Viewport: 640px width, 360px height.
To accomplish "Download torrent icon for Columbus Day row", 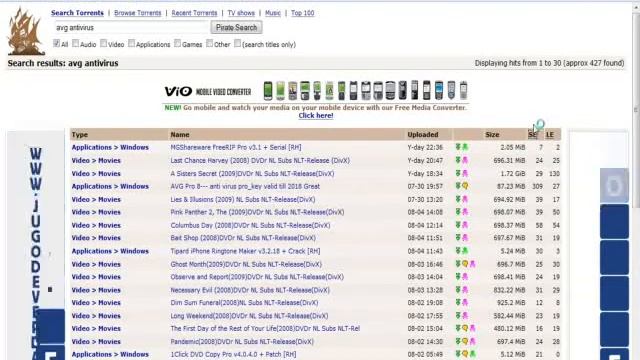I will pyautogui.click(x=458, y=225).
